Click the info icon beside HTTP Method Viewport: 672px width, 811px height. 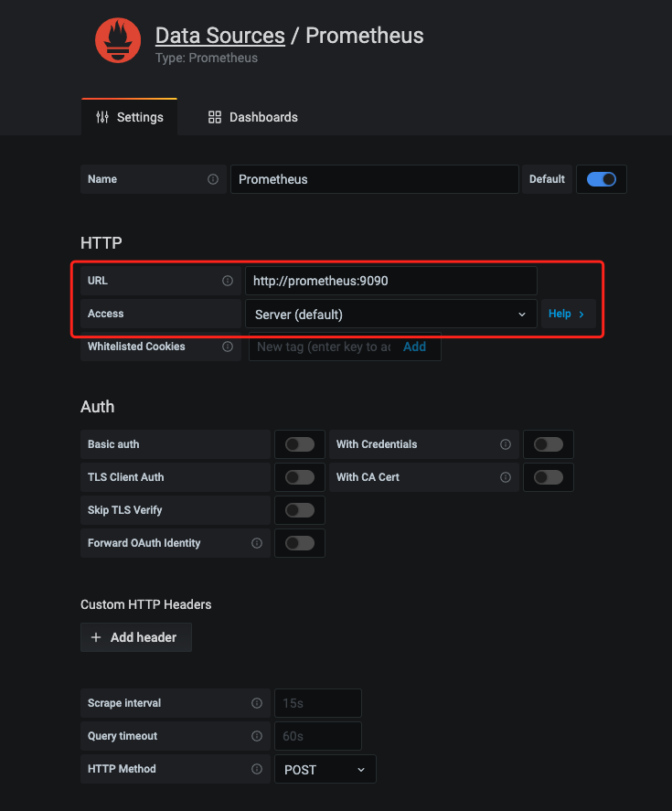point(257,769)
